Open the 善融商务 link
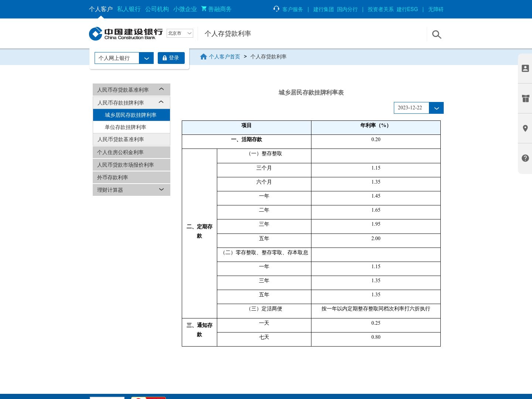This screenshot has width=532, height=399. tap(220, 9)
